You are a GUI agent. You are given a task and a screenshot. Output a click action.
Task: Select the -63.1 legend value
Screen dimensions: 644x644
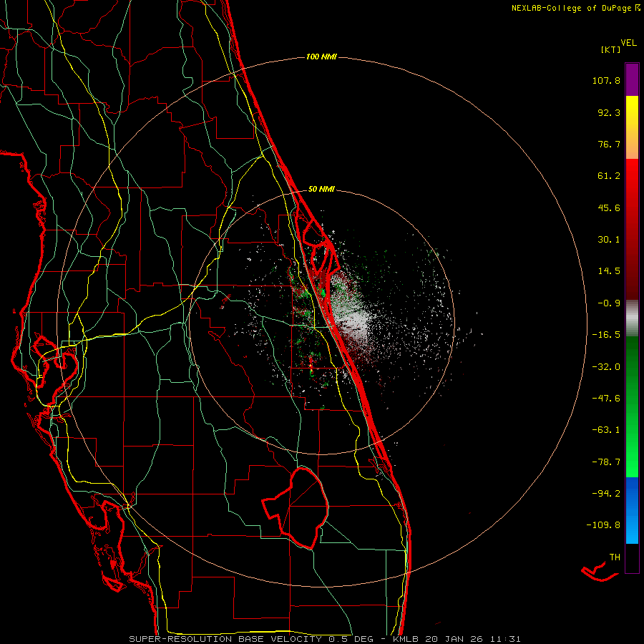pos(606,430)
